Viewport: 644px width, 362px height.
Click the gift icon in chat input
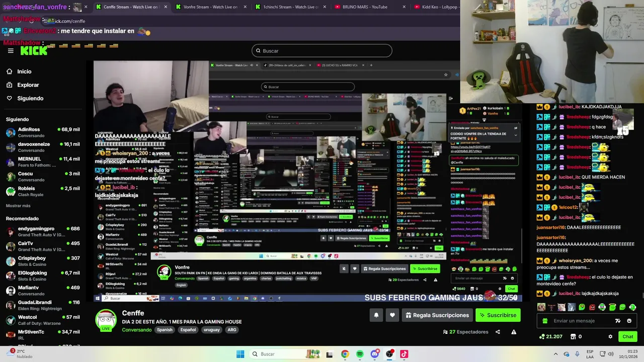tap(544, 321)
